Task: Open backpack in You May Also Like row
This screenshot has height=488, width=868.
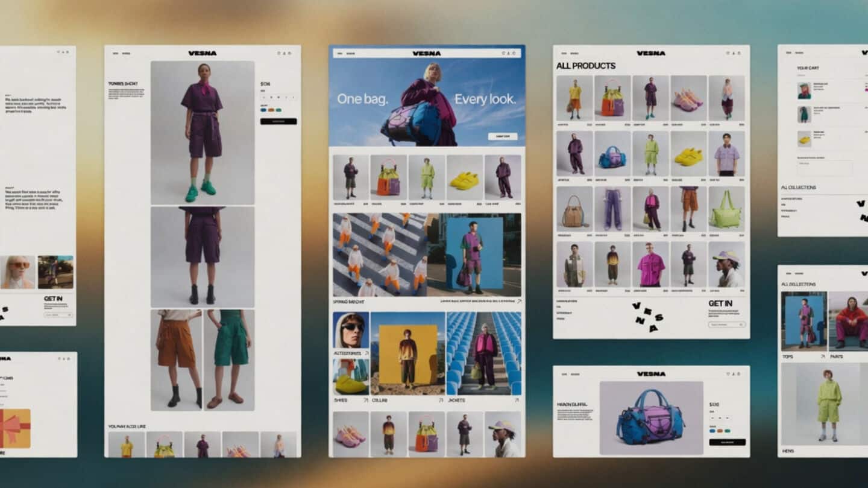Action: (165, 445)
